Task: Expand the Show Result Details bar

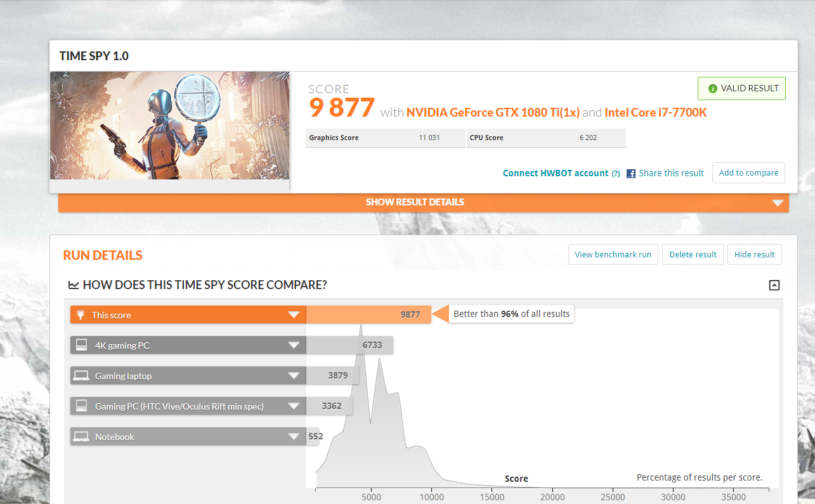Action: [424, 202]
